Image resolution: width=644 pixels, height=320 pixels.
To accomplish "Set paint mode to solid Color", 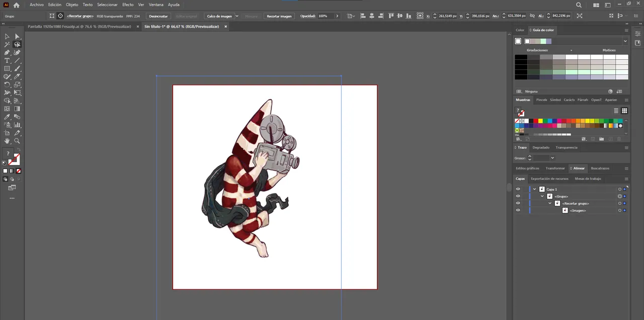I will coord(6,171).
